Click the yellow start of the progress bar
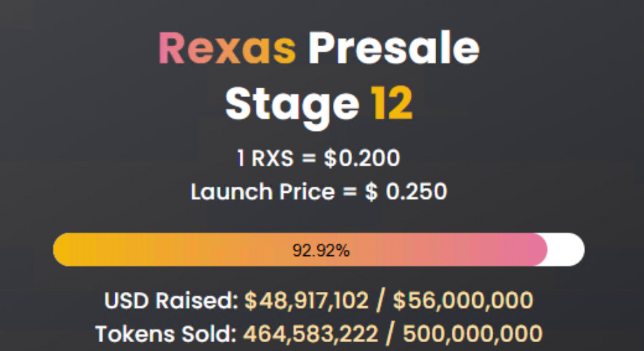 (75, 250)
